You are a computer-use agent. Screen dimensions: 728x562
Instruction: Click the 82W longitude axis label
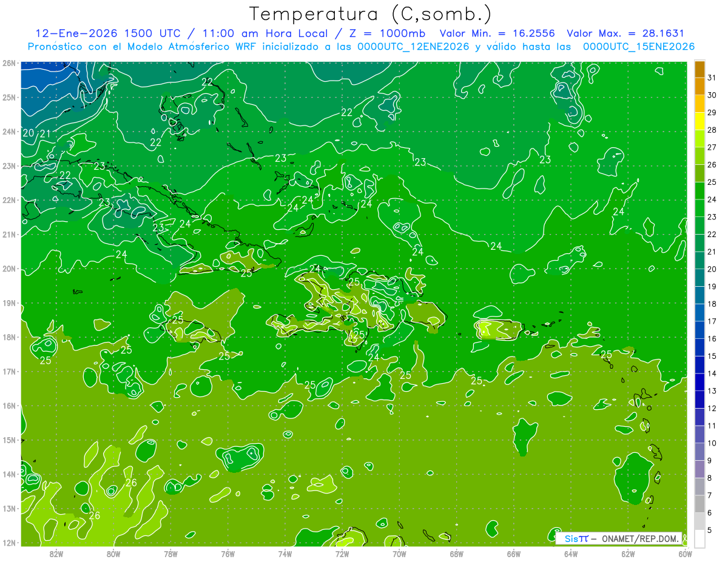tap(56, 554)
